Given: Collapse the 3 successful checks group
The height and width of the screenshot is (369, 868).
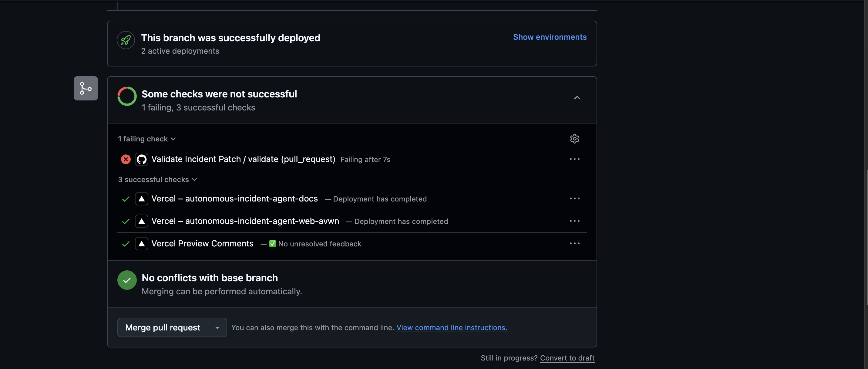Looking at the screenshot, I should [157, 179].
